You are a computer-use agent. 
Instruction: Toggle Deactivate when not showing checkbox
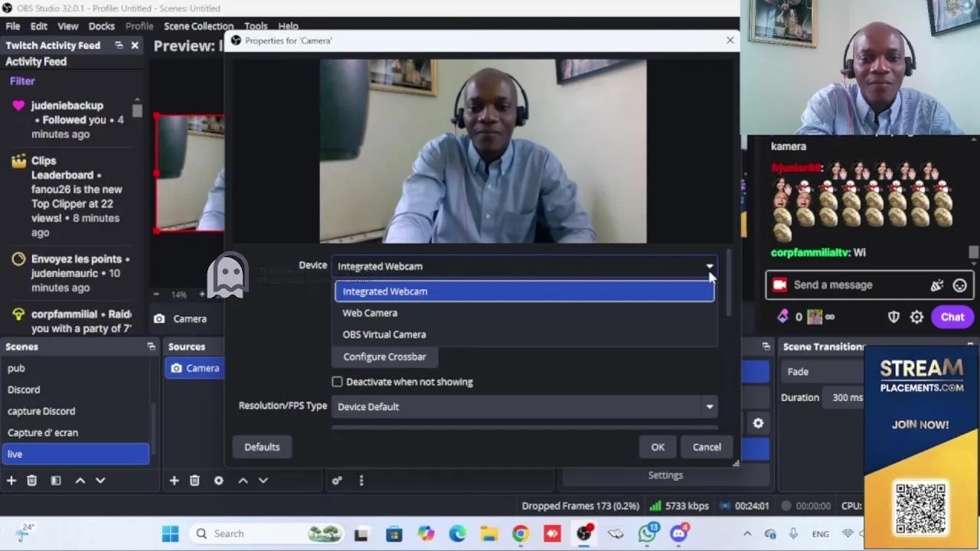337,382
